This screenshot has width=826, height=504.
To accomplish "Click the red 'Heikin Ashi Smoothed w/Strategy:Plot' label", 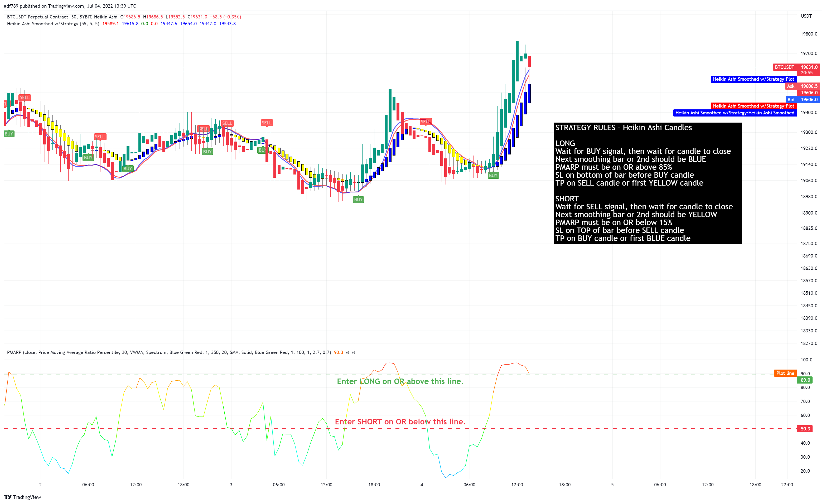I will tap(753, 106).
